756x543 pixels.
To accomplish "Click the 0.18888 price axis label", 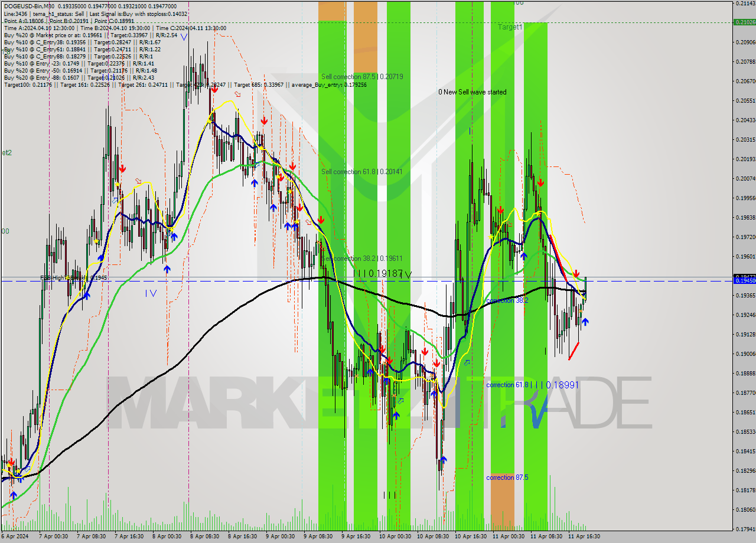I will [x=745, y=374].
